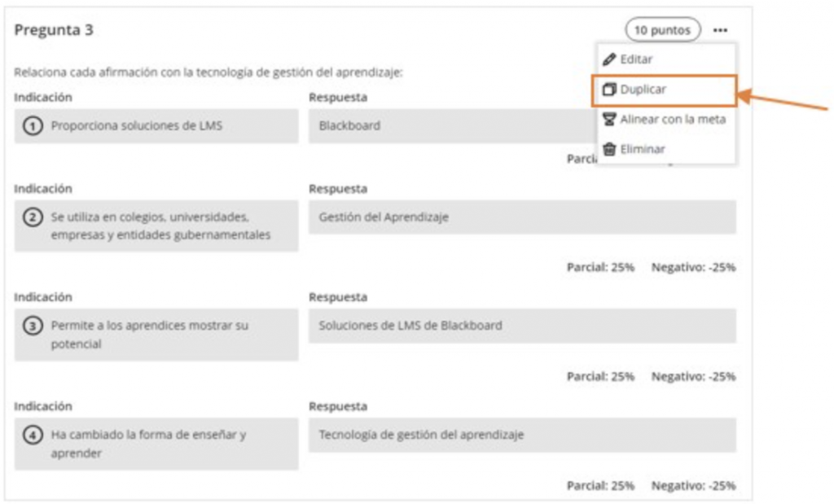Select the Soluciones de LMS de Blackboard answer
The height and width of the screenshot is (504, 834).
[522, 326]
